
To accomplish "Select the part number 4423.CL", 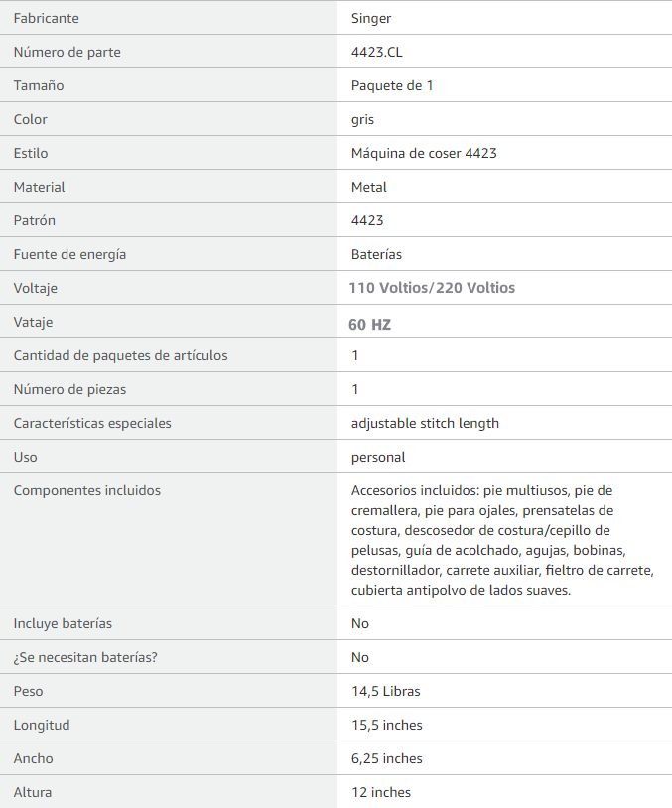I will click(x=376, y=52).
